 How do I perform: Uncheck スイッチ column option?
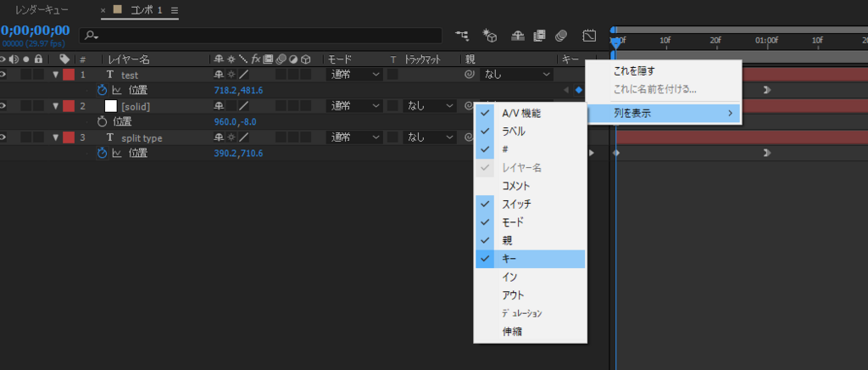click(530, 204)
